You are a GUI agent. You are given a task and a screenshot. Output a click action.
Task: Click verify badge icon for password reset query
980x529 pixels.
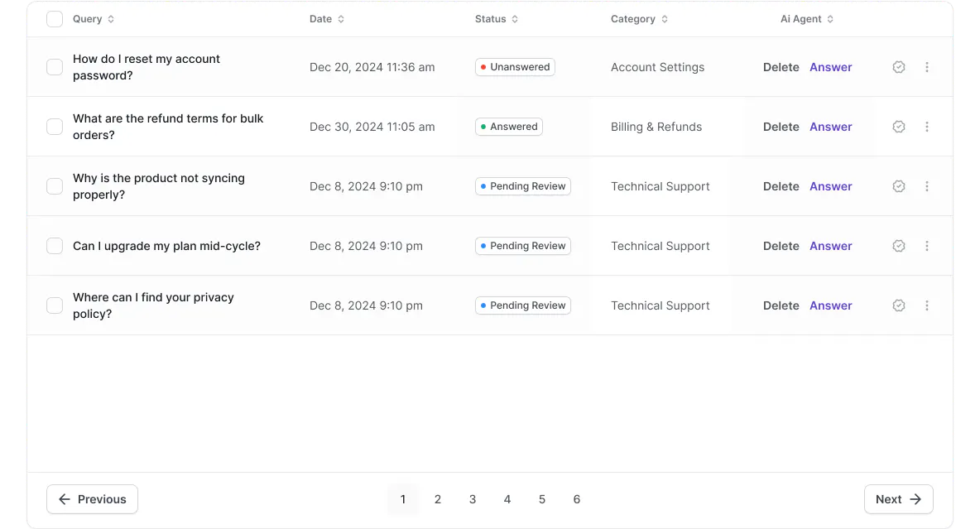point(898,67)
